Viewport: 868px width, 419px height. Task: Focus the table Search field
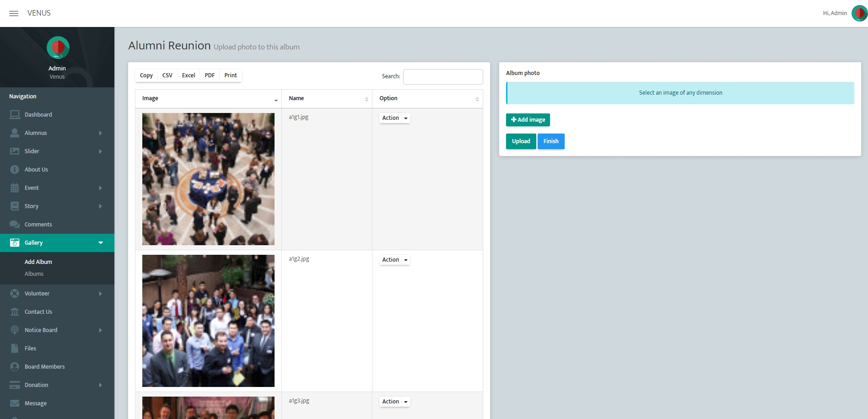click(443, 77)
